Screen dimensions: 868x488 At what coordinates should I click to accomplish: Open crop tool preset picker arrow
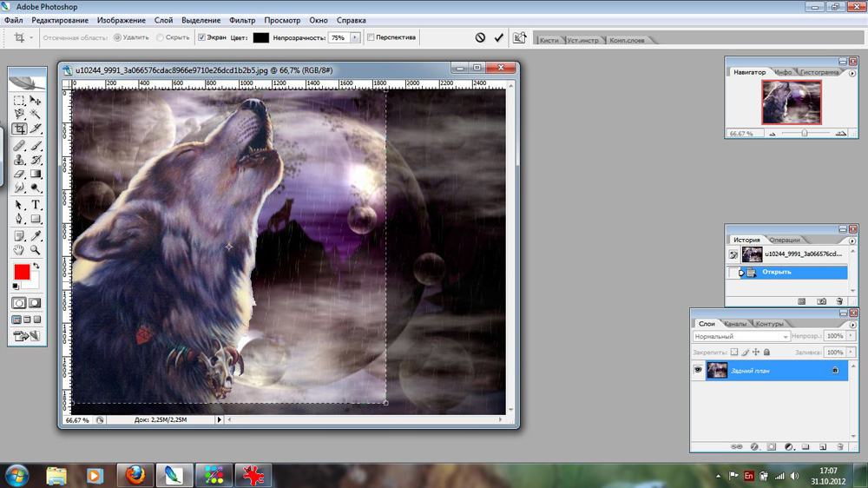coord(31,37)
